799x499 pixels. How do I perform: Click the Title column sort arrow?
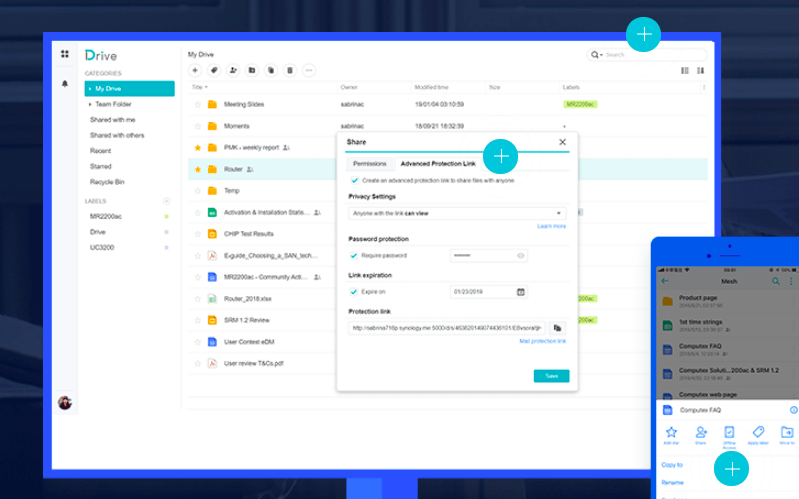pos(206,87)
